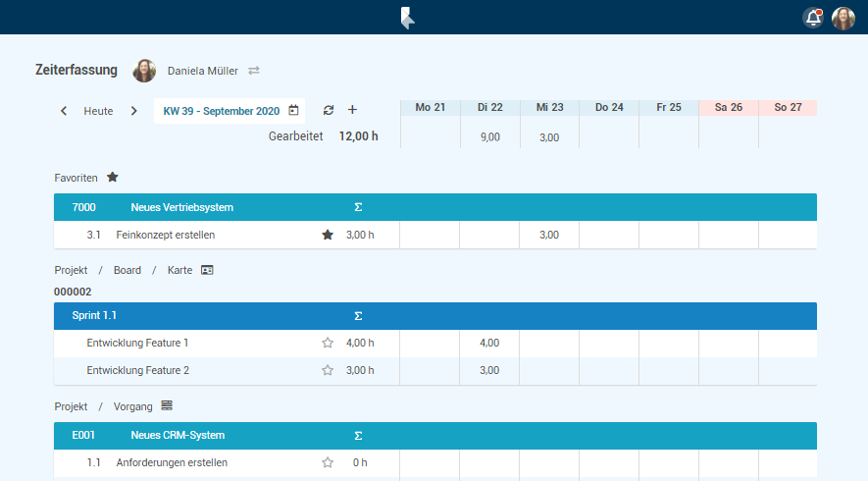Screen dimensions: 868x481
Task: Toggle favorite star for Anforderungen erstellen
Action: click(x=328, y=462)
